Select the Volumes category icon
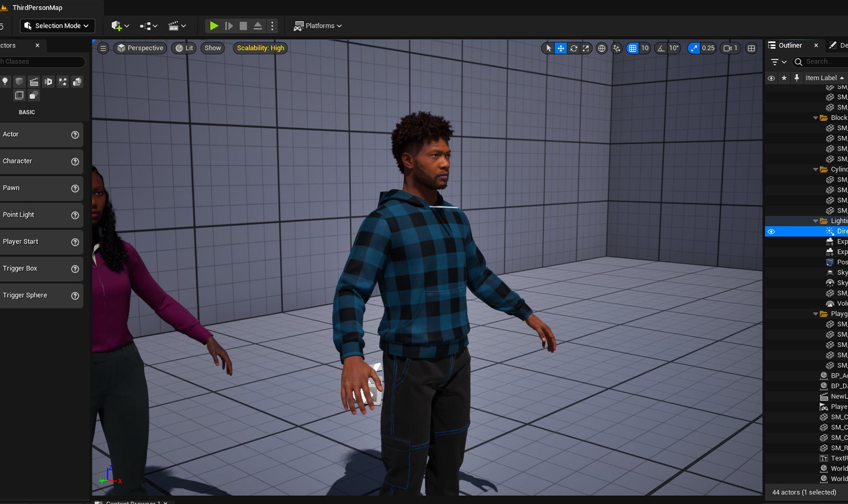848x504 pixels. pos(19,95)
